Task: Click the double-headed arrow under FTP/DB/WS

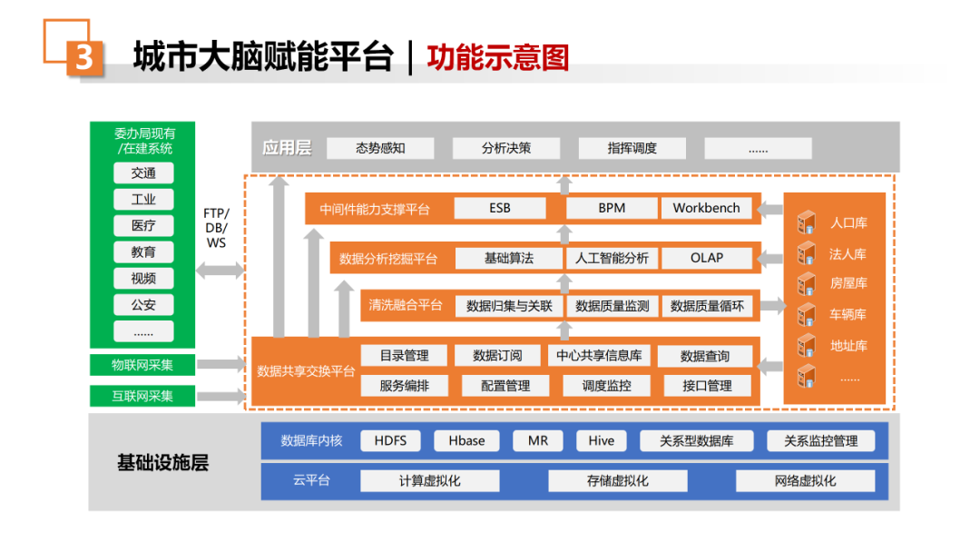Action: [x=220, y=271]
